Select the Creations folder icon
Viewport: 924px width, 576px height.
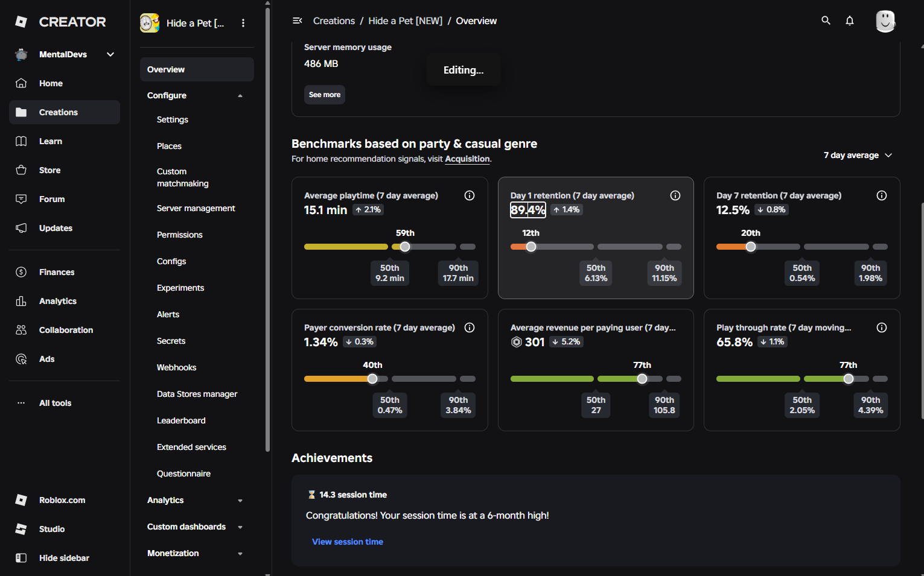click(x=21, y=112)
